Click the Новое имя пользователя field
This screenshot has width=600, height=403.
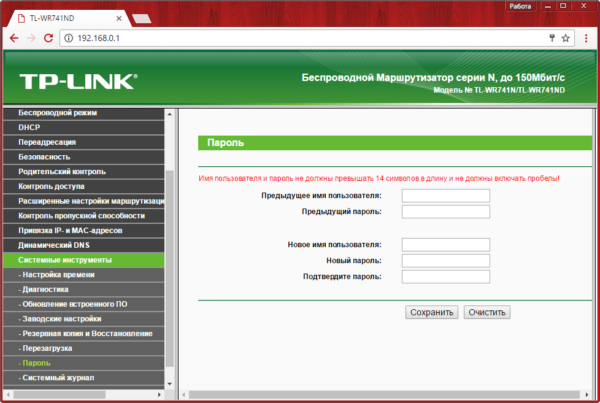click(x=446, y=245)
